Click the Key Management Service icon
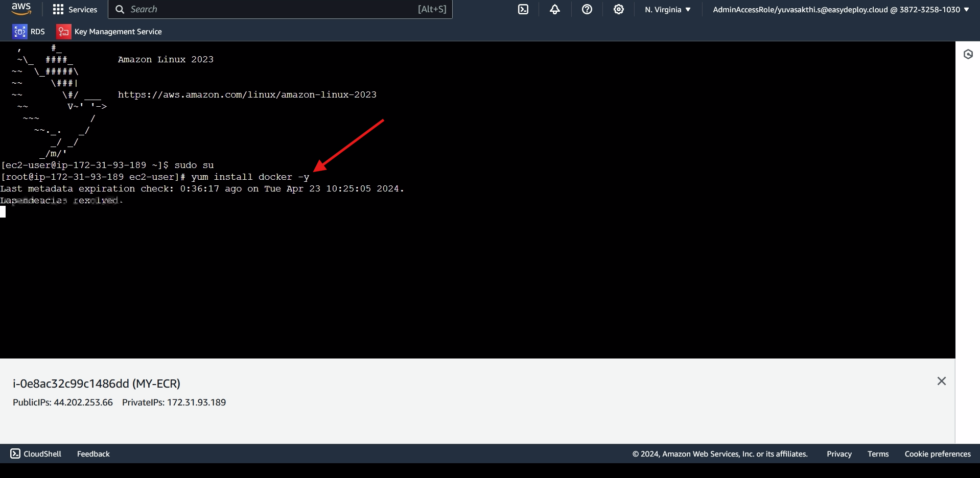Image resolution: width=980 pixels, height=478 pixels. [x=63, y=32]
